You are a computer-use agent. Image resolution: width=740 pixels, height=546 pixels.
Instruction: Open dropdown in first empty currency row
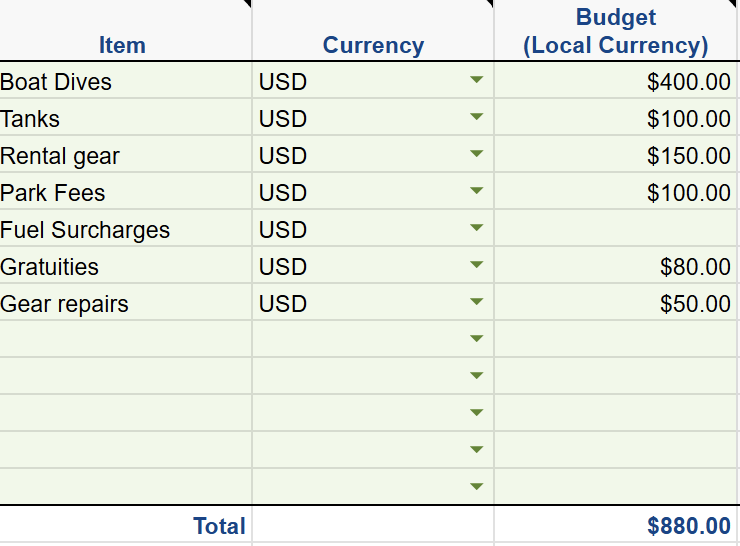pyautogui.click(x=476, y=340)
